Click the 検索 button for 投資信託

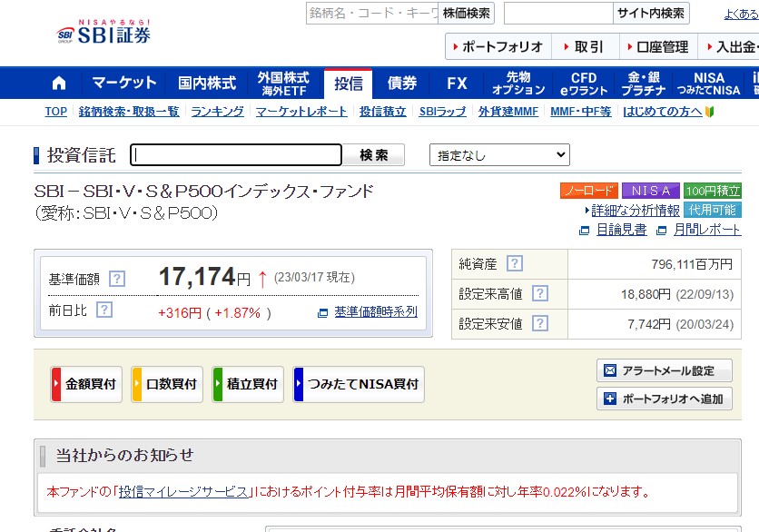point(374,155)
